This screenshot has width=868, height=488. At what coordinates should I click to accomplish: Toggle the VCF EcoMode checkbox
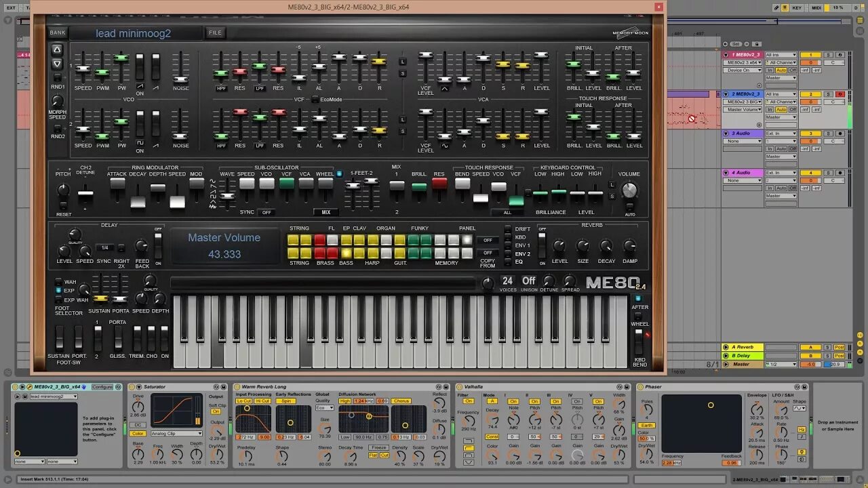pyautogui.click(x=315, y=99)
